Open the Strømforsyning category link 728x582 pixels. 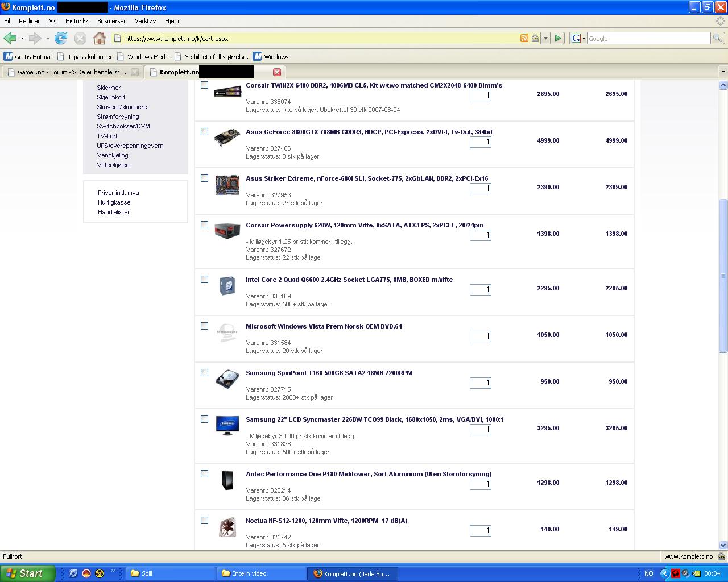[118, 117]
